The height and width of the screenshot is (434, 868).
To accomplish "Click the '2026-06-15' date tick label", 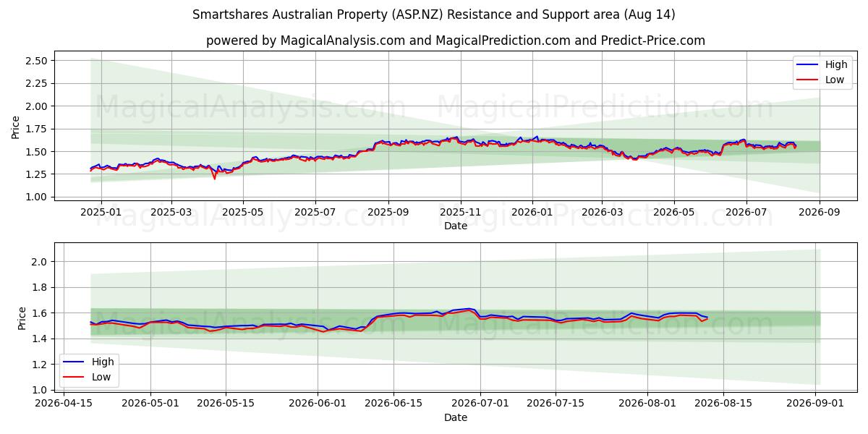I will tap(393, 404).
